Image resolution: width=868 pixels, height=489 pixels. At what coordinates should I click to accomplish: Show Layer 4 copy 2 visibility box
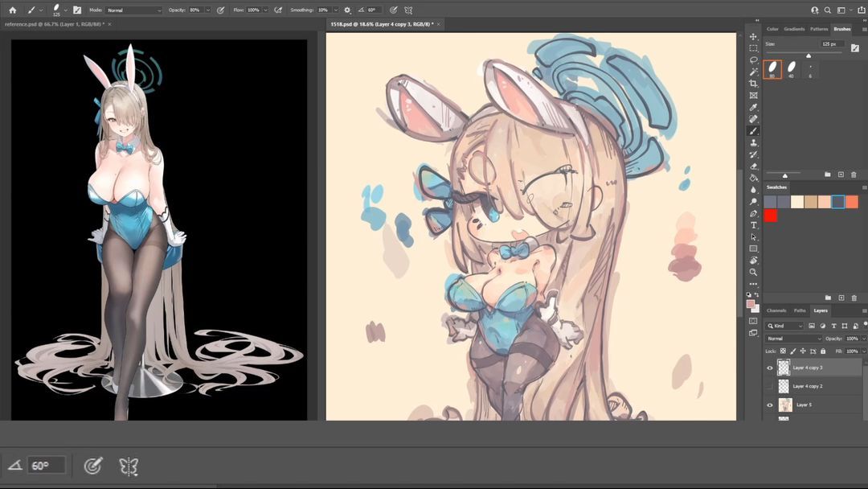(769, 386)
